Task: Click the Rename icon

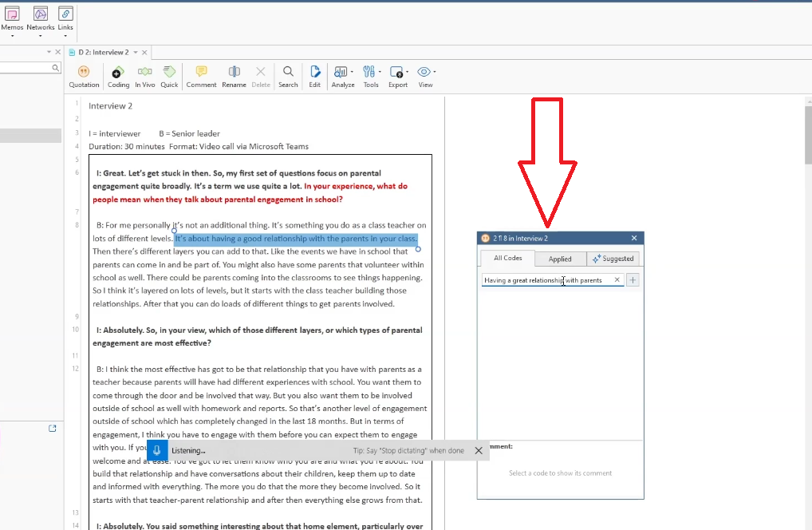Action: tap(234, 76)
